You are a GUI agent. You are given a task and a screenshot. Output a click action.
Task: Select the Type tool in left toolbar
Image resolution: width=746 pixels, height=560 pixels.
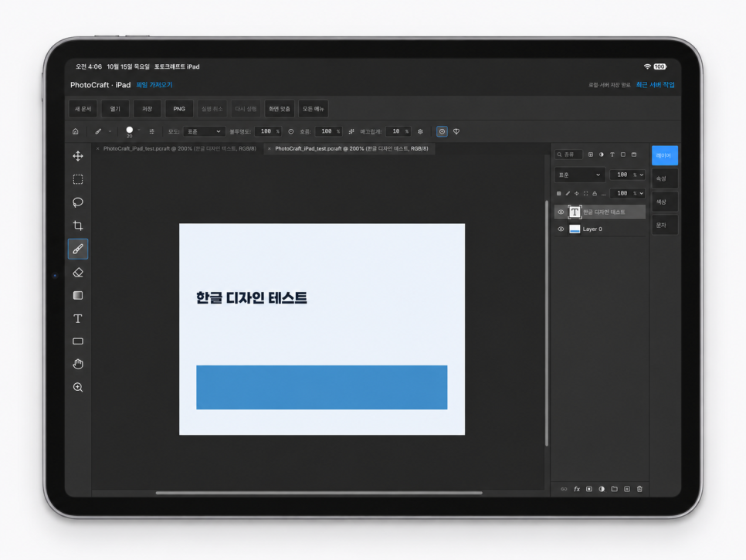coord(78,318)
